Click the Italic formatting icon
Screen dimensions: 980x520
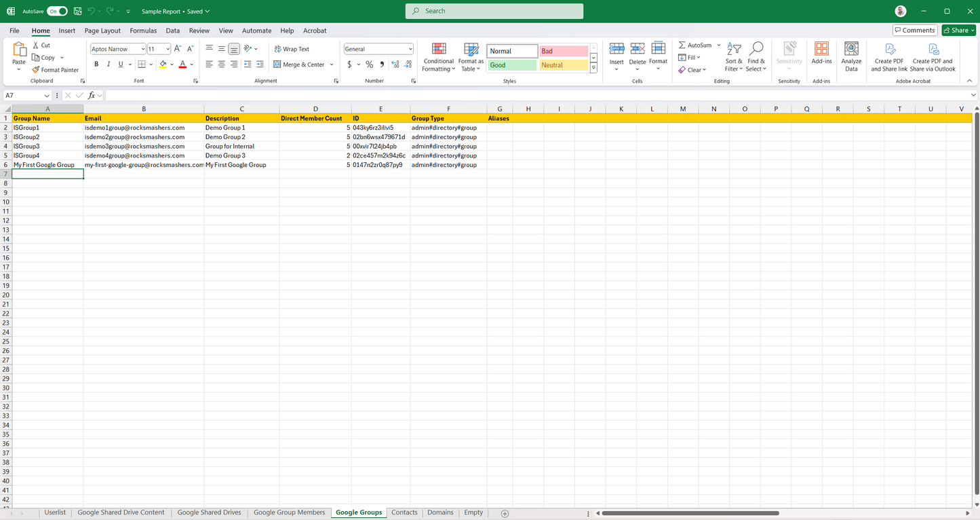[109, 64]
